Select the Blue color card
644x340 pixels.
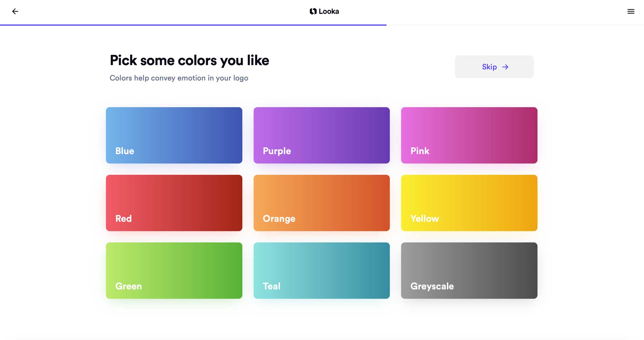tap(174, 135)
